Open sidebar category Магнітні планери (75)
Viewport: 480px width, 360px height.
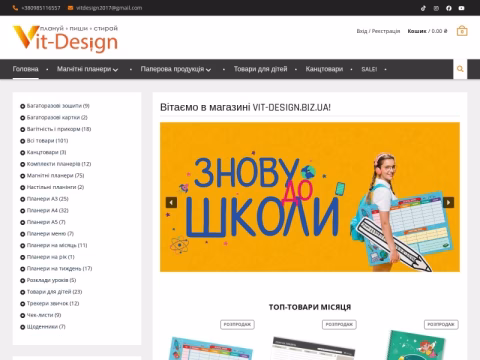[55, 176]
